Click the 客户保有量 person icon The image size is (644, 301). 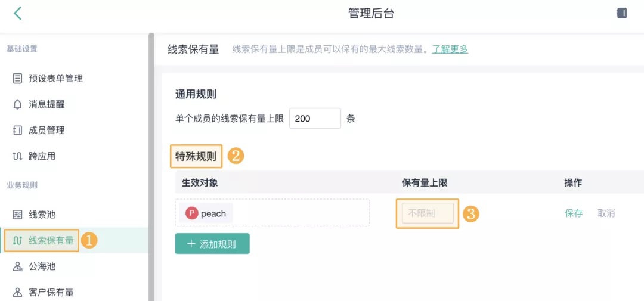point(17,293)
